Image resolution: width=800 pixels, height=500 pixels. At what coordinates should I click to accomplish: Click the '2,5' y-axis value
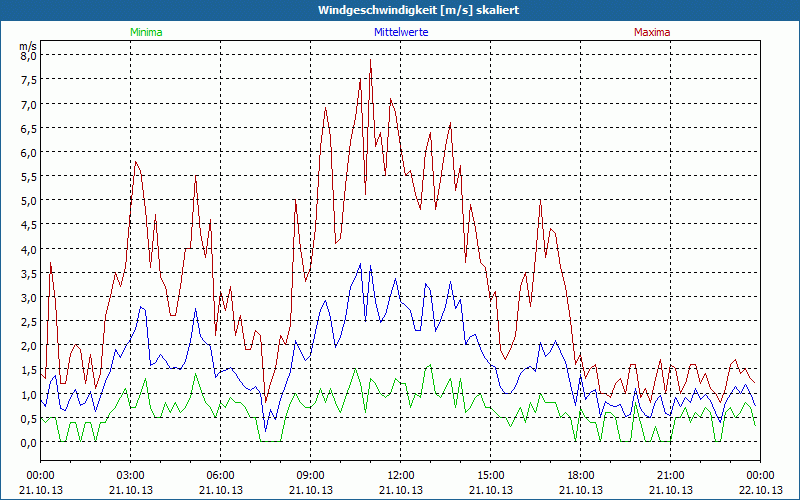coord(29,322)
